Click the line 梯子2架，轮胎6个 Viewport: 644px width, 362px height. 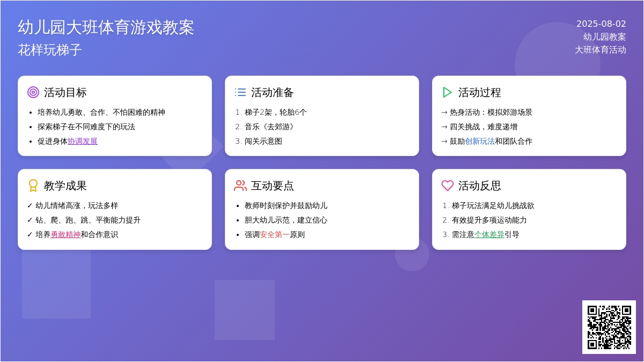(x=276, y=113)
